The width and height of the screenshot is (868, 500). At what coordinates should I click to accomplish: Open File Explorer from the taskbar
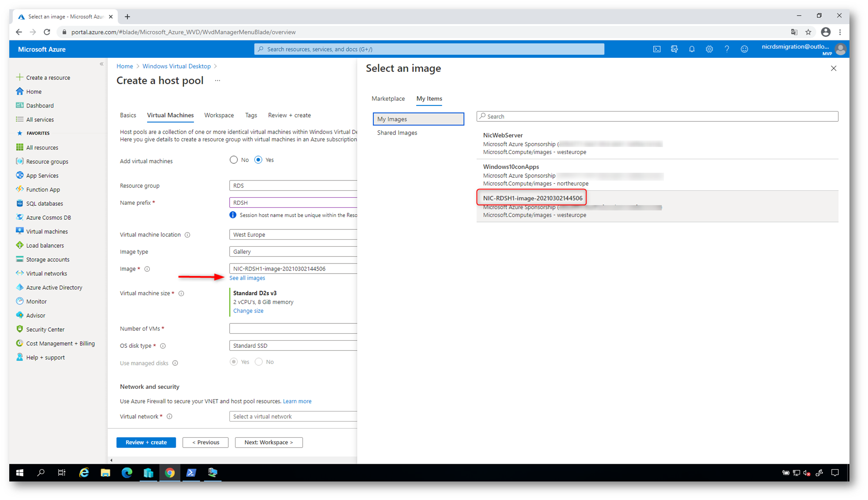[x=105, y=473]
